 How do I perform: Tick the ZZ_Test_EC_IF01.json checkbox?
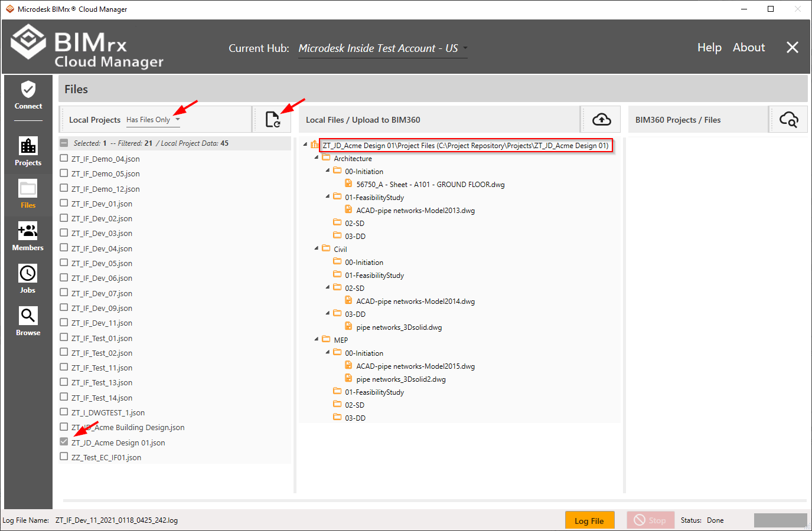pyautogui.click(x=64, y=457)
